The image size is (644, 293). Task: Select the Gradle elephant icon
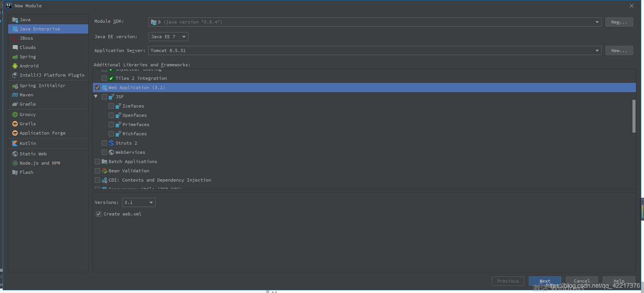coord(15,104)
